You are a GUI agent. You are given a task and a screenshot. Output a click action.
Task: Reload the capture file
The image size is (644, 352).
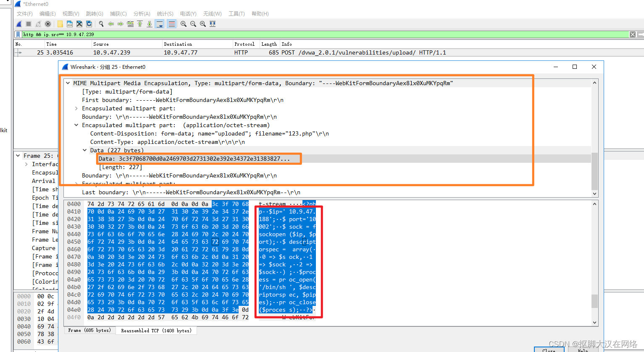[89, 24]
